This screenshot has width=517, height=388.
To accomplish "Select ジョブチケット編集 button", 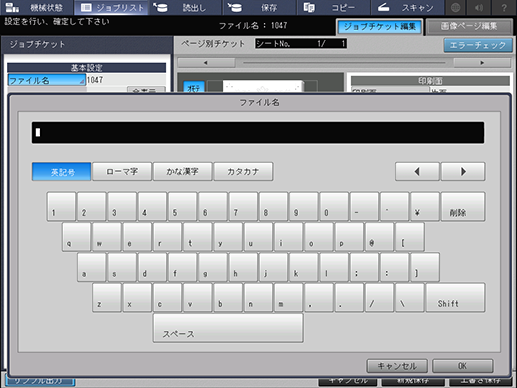I will pyautogui.click(x=380, y=27).
